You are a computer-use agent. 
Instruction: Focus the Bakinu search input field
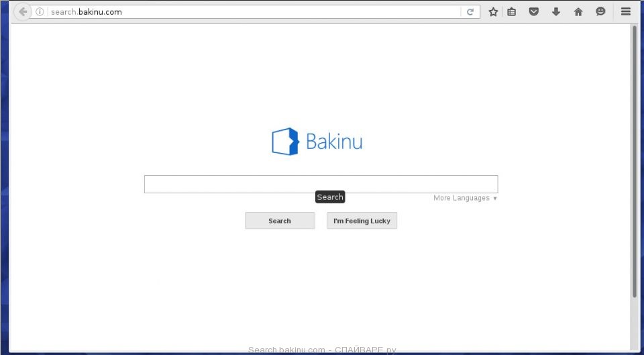pos(321,184)
